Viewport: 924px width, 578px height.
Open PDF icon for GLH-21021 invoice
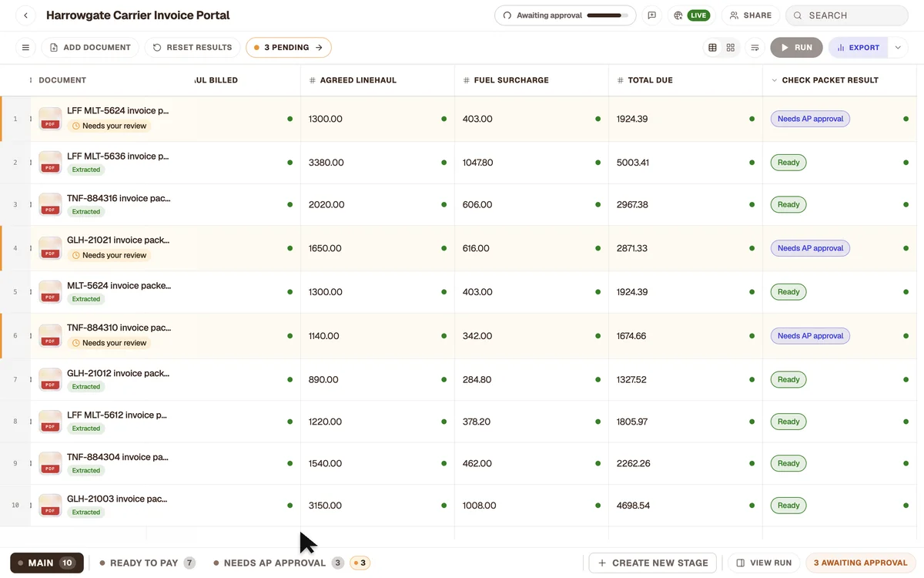50,248
